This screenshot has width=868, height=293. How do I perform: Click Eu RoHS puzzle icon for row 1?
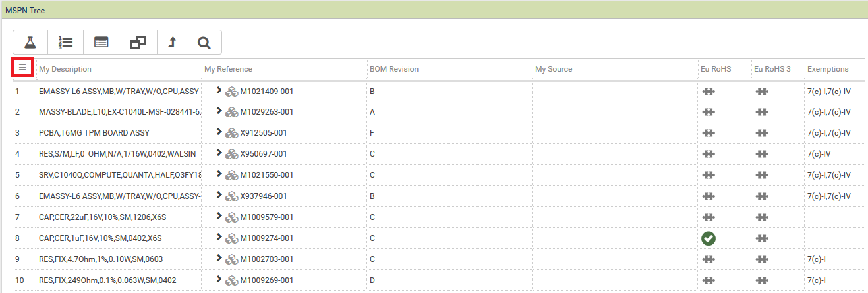[709, 91]
